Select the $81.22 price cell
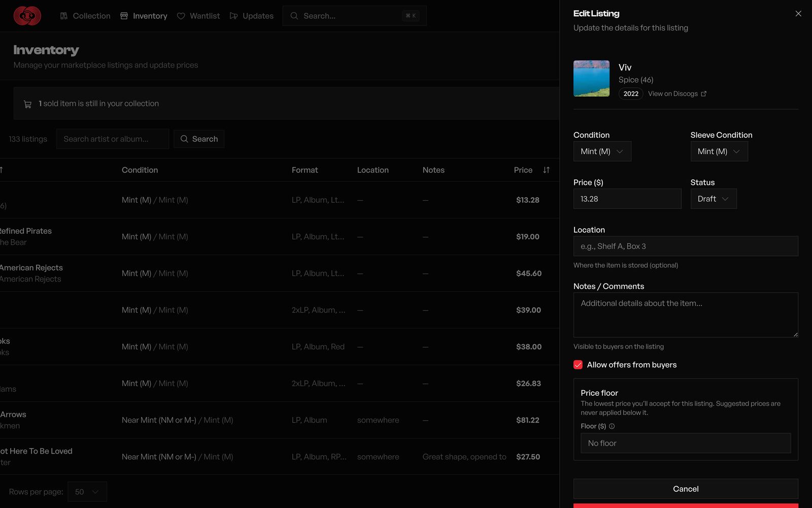Screen dimensions: 812x508 528,420
